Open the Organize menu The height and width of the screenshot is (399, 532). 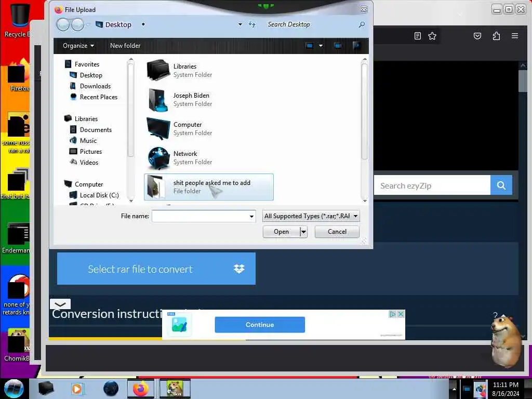click(78, 46)
